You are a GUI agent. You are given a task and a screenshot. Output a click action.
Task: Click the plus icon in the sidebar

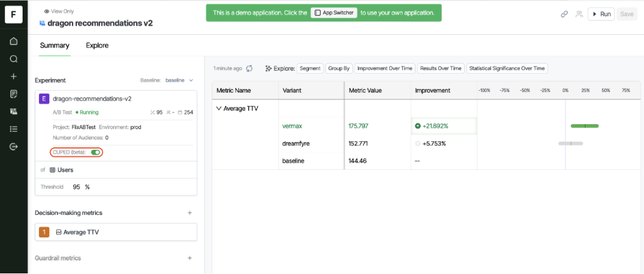(x=13, y=77)
